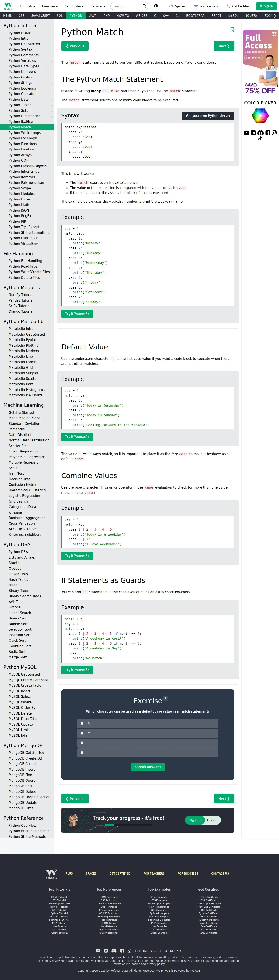The height and width of the screenshot is (980, 279).
Task: Click the top Next button
Action: coord(224,46)
